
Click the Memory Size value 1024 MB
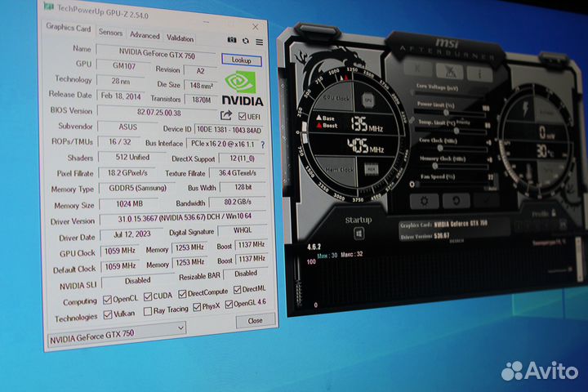pos(129,204)
